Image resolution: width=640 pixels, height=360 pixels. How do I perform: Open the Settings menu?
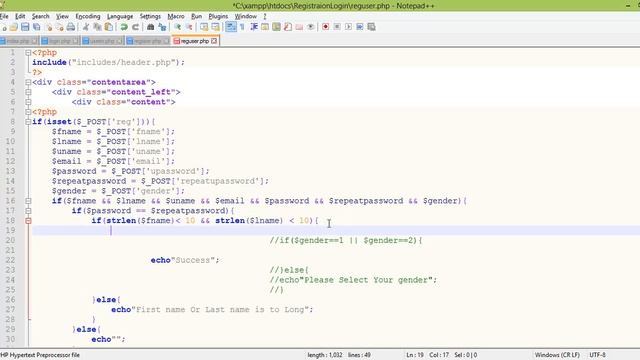(150, 16)
